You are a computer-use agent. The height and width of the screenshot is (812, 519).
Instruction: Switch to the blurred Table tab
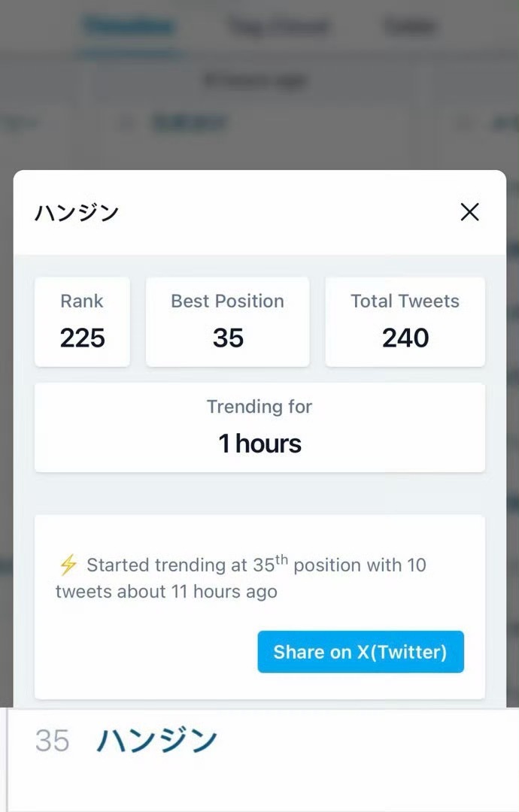[411, 27]
